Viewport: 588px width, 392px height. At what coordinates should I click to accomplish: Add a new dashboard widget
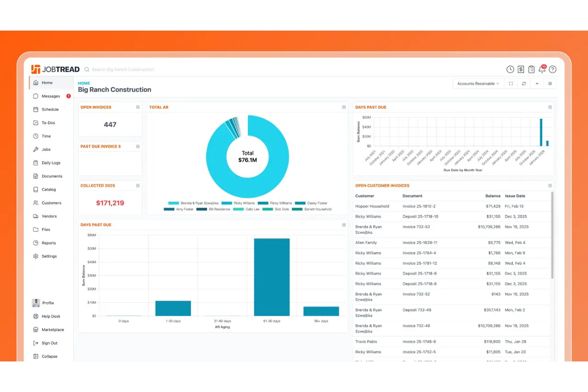(537, 83)
